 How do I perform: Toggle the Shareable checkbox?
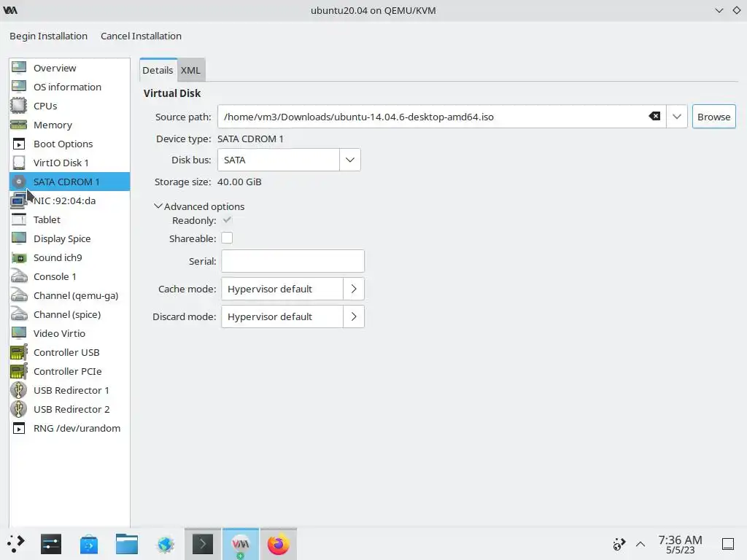[227, 238]
